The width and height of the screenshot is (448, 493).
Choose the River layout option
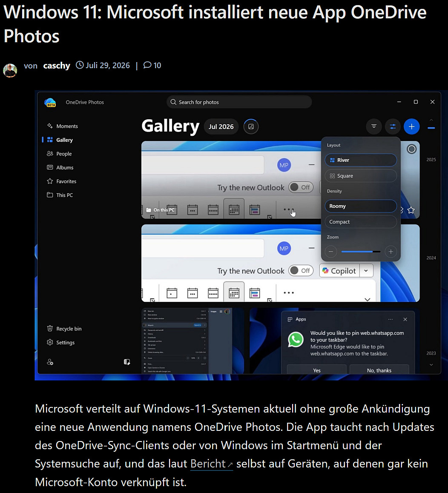(361, 160)
